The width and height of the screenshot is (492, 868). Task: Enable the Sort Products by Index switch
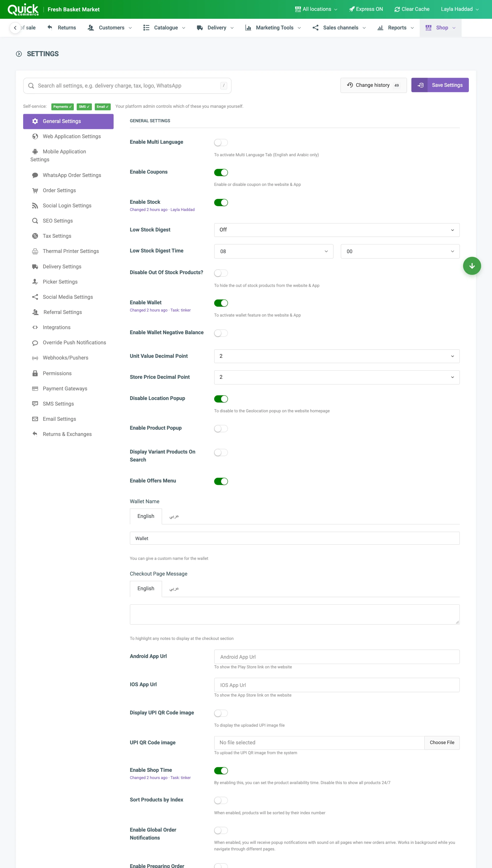click(221, 800)
